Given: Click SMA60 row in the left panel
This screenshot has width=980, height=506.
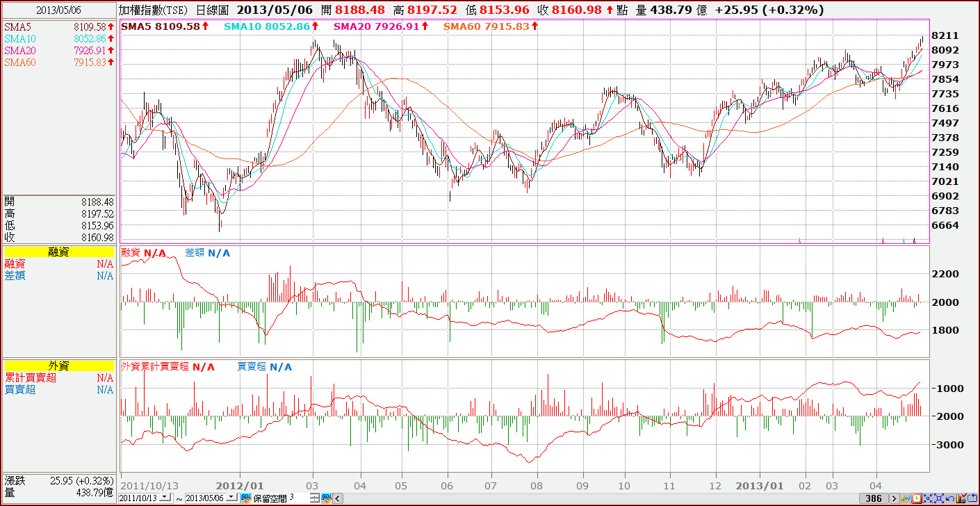Looking at the screenshot, I should [58, 63].
